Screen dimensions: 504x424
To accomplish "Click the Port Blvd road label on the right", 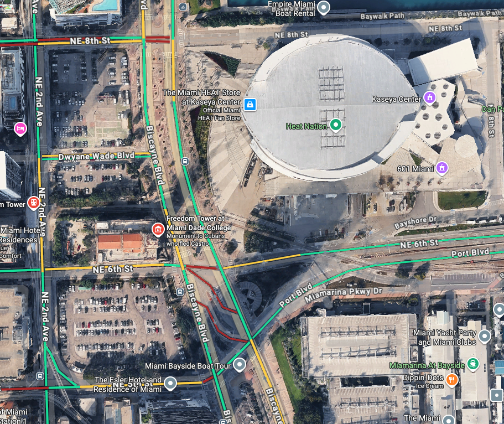I will point(470,253).
